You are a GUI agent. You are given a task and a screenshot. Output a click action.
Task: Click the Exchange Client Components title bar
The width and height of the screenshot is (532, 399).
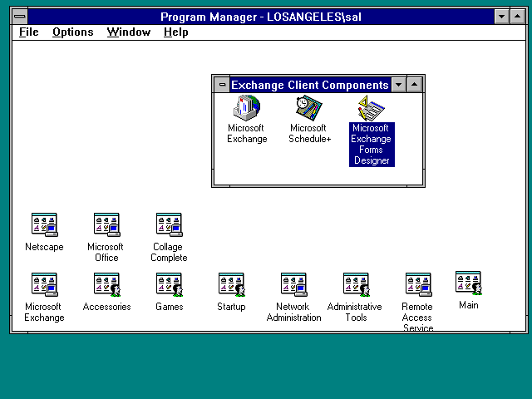[310, 85]
